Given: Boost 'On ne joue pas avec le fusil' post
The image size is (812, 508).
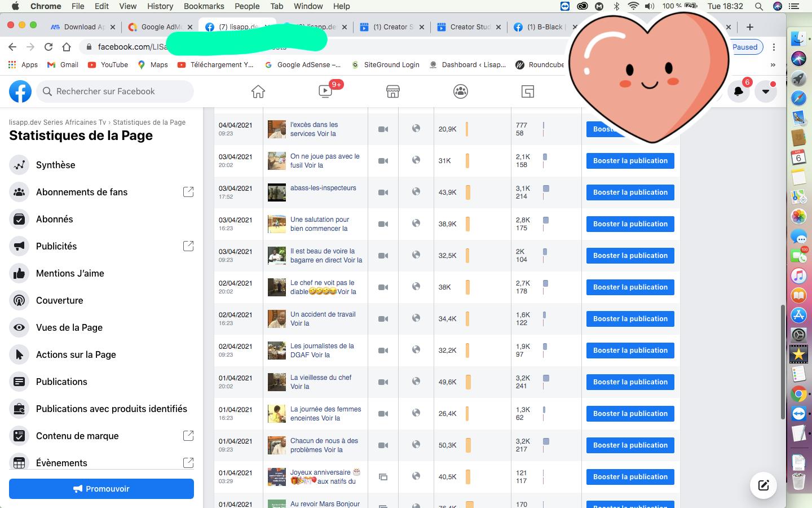Looking at the screenshot, I should pos(630,161).
